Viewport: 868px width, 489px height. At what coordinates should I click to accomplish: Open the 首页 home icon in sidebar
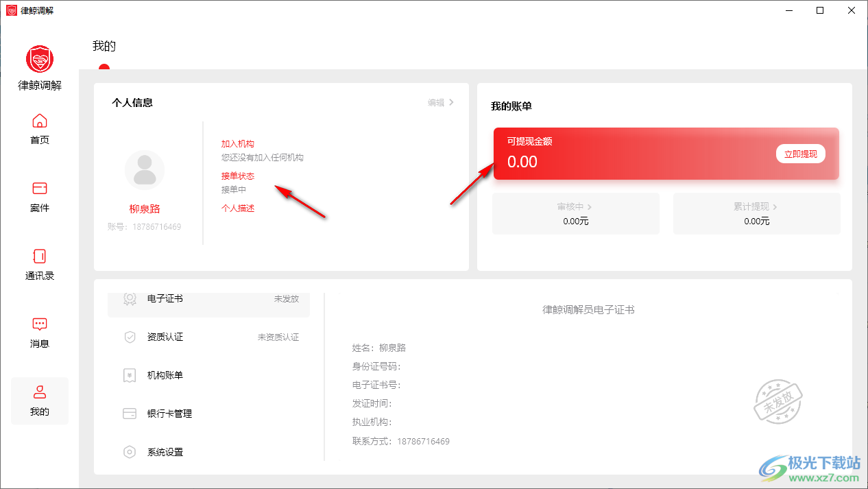point(40,121)
